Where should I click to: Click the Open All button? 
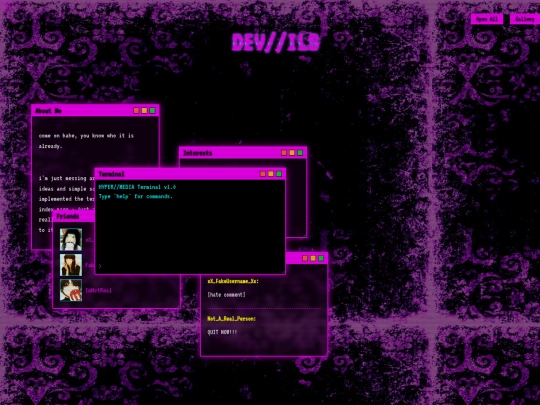[487, 19]
